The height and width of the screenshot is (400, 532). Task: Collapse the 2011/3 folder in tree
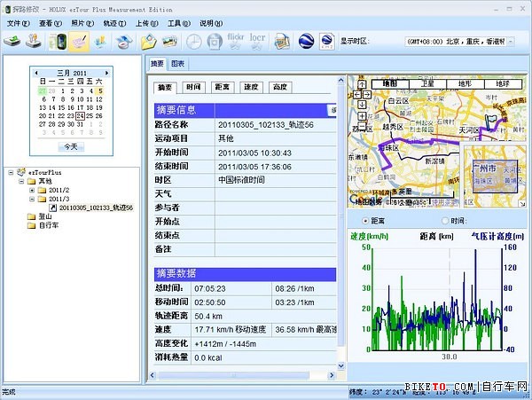coord(33,199)
